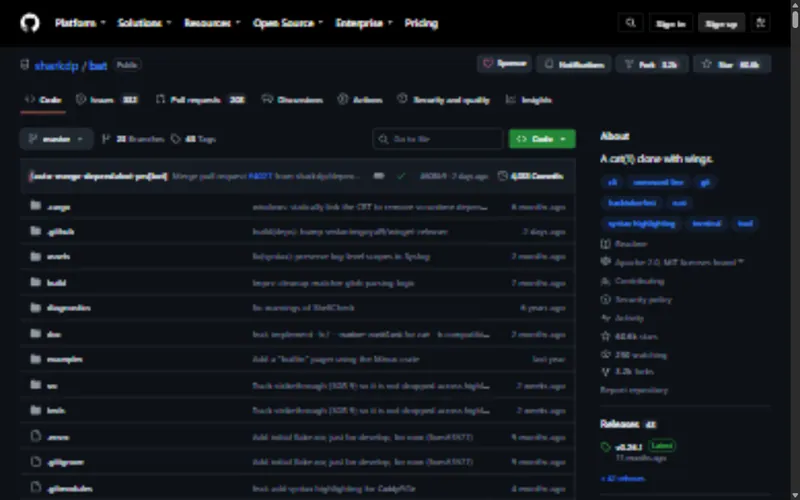
Task: Expand commit message ellipsis in latest commit
Action: (379, 176)
